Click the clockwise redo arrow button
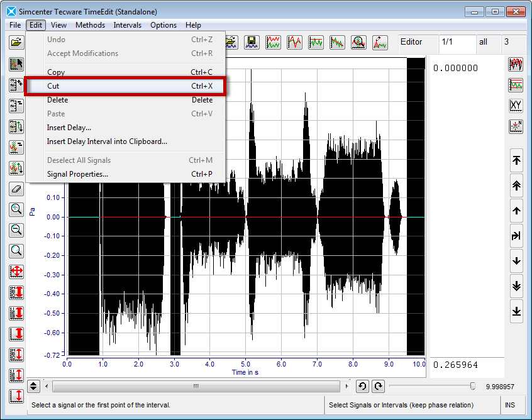 [379, 386]
